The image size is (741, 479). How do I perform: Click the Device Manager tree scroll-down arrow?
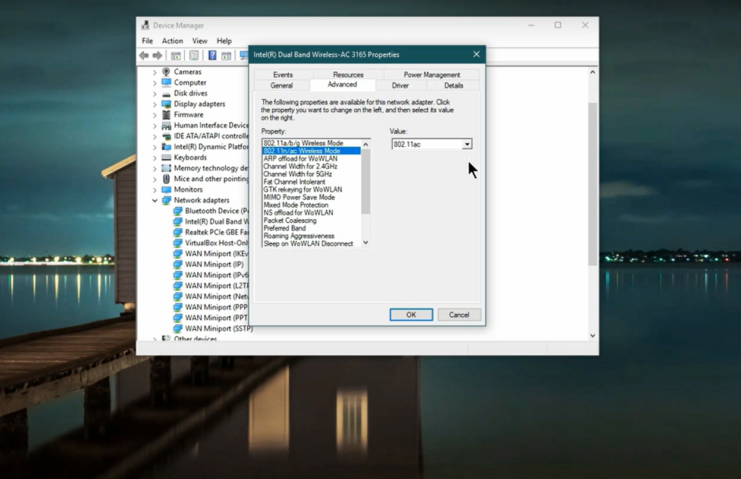593,336
